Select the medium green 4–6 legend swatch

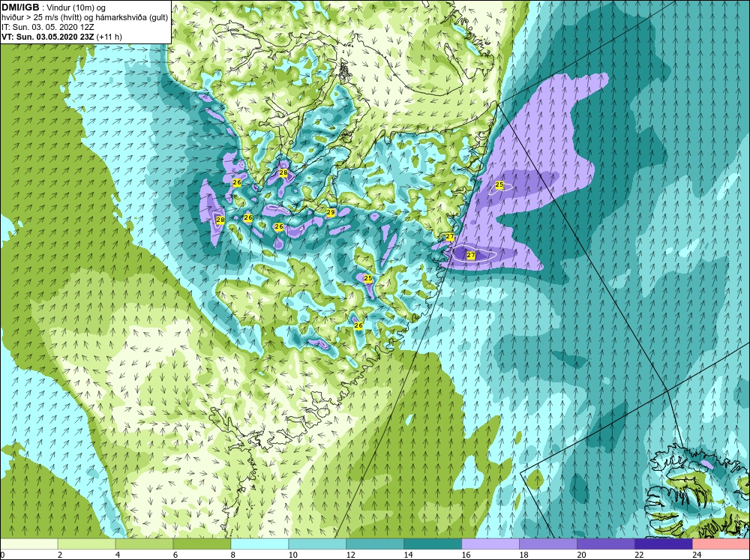[144, 544]
